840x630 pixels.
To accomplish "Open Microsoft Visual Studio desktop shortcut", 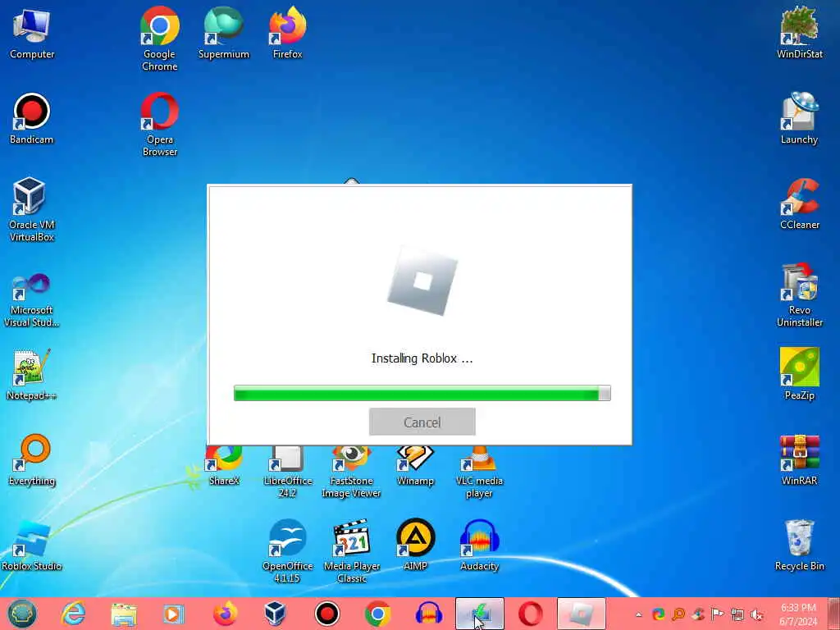I will 32,300.
